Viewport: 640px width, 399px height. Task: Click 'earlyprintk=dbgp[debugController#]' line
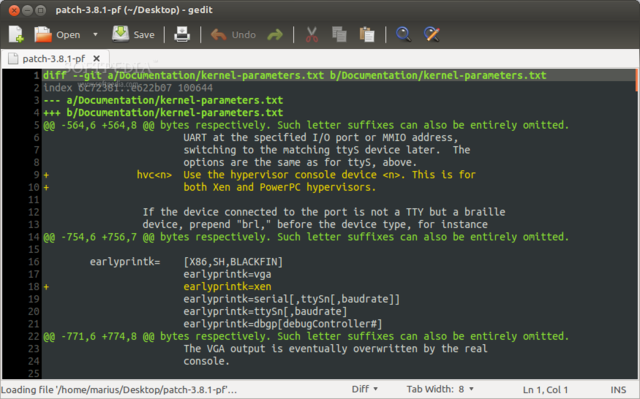click(x=283, y=324)
